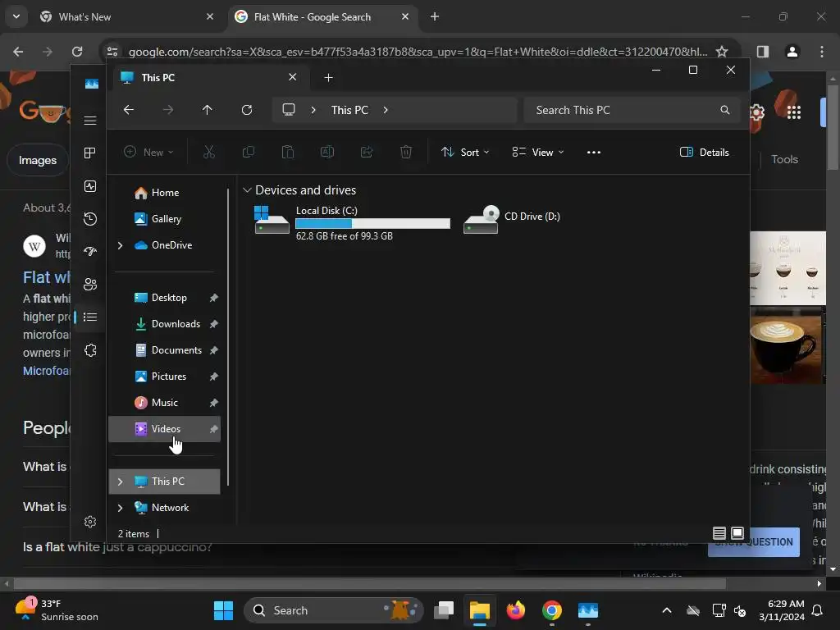Open Windows Start menu
The image size is (840, 630).
223,610
